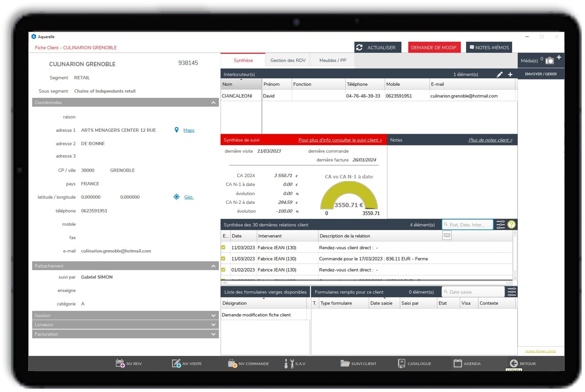Click the relations list vertical scrollbar

515,255
